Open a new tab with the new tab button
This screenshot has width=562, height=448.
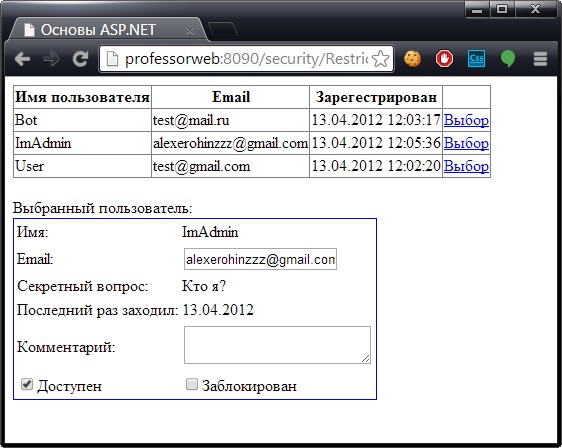[223, 29]
